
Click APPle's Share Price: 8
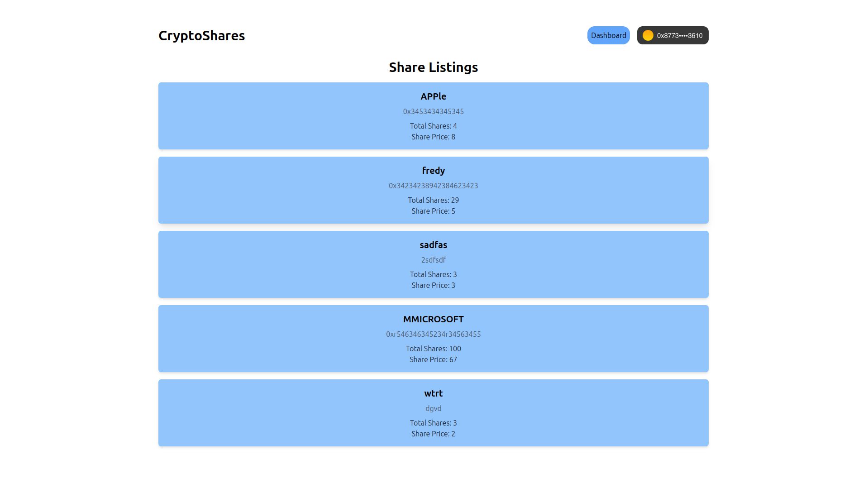[433, 137]
